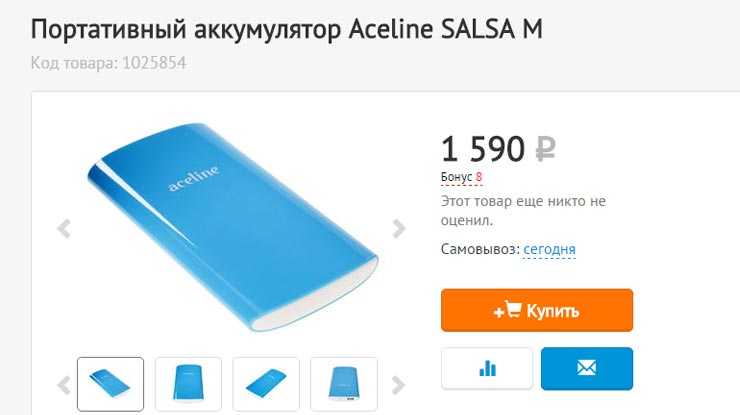Image resolution: width=740 pixels, height=415 pixels.
Task: Open the product comparison bar-chart icon
Action: point(487,368)
